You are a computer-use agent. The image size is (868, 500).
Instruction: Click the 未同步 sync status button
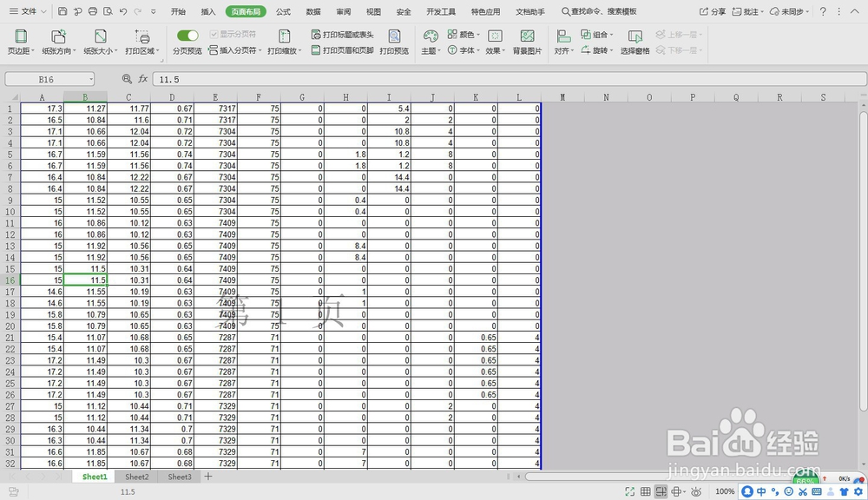790,11
